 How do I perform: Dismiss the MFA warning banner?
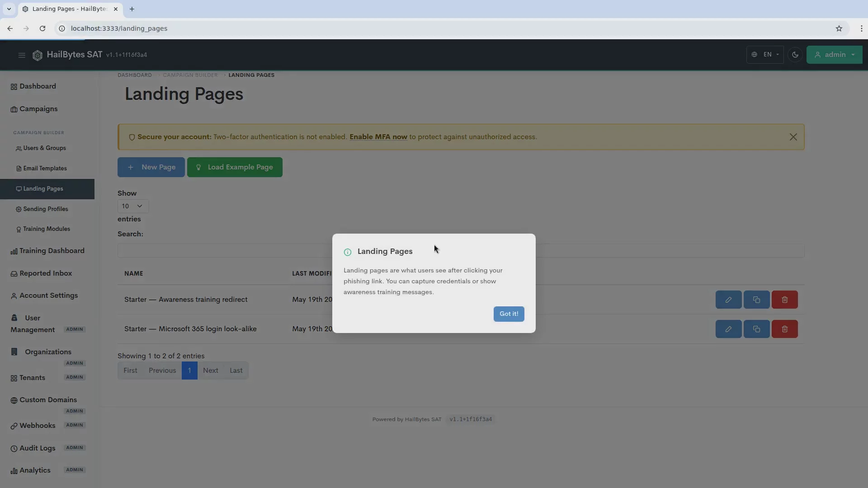pos(793,137)
